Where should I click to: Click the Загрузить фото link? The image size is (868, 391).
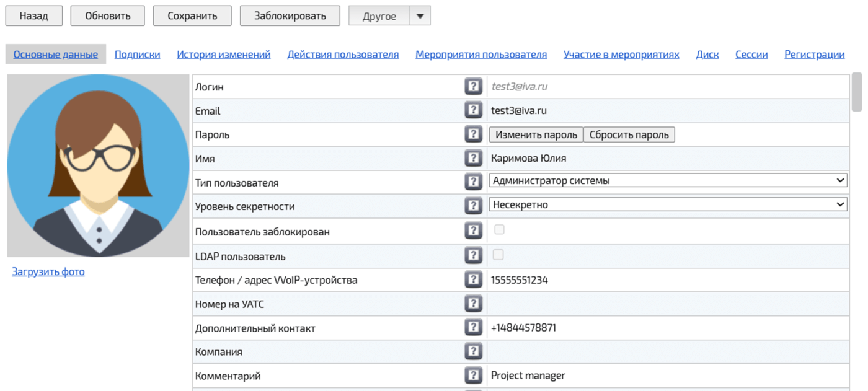[x=48, y=271]
